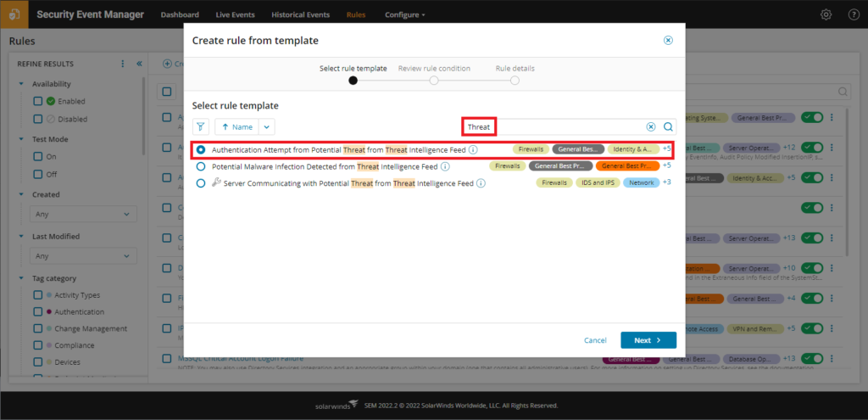Run the template search magnifier icon
Image resolution: width=868 pixels, height=420 pixels.
click(x=668, y=127)
